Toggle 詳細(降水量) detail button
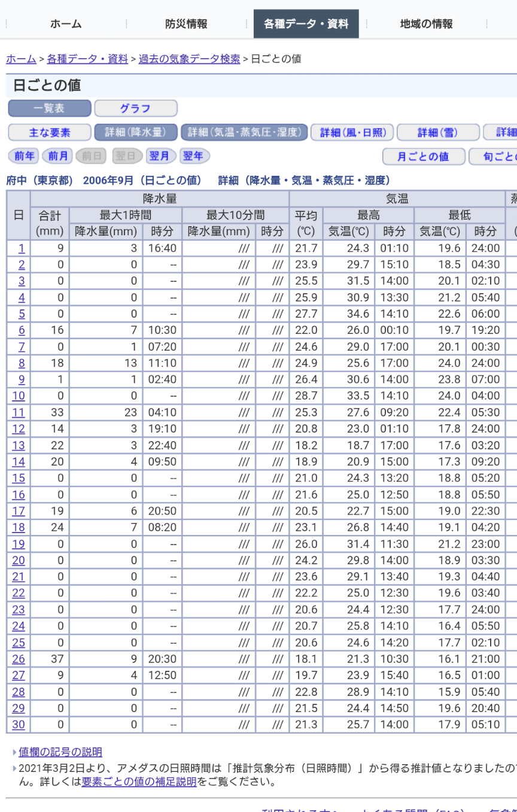Screen dimensions: 517x812 click(136, 132)
